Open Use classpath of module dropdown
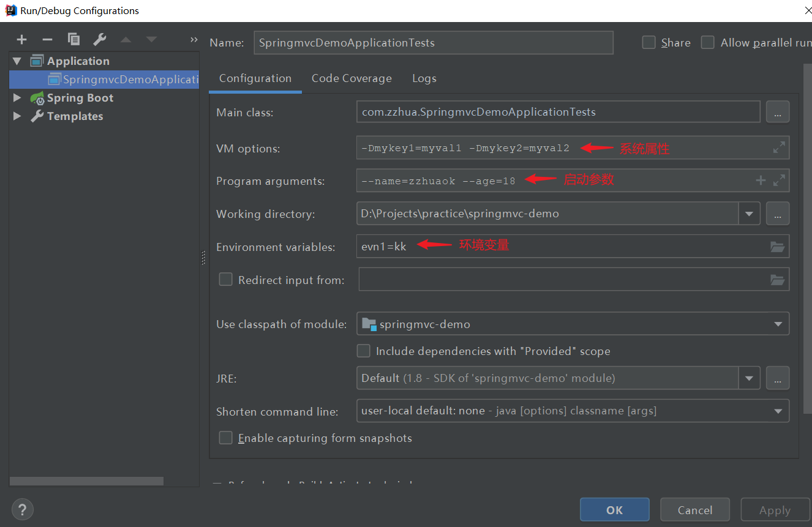 pyautogui.click(x=778, y=324)
